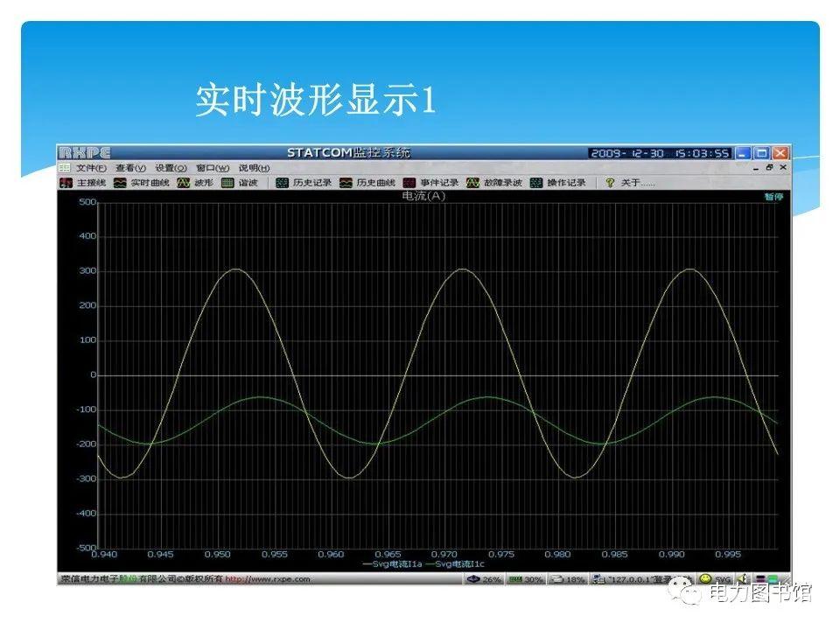Restore the inner child window
Screen dimensions: 840x630
(770, 168)
